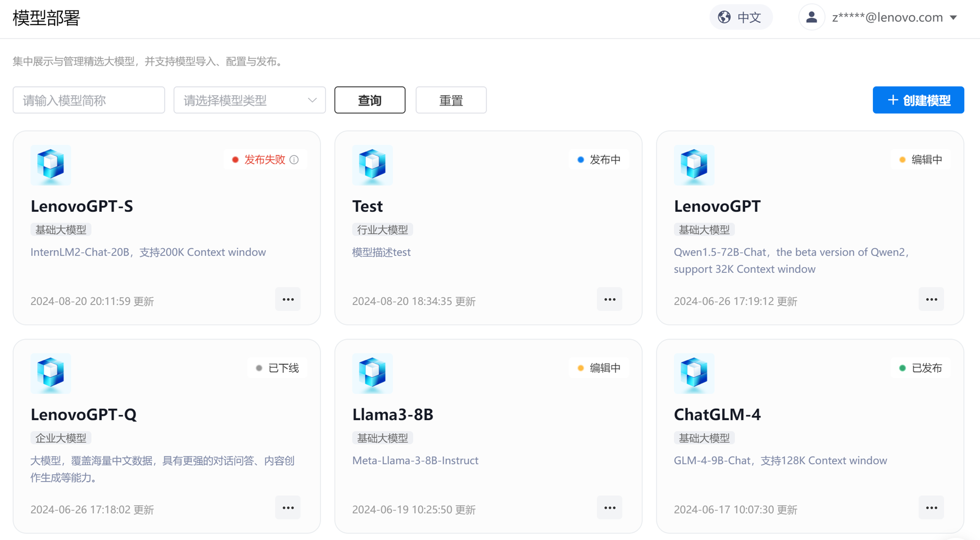Open the 中文 language selector
The image size is (980, 540).
740,17
